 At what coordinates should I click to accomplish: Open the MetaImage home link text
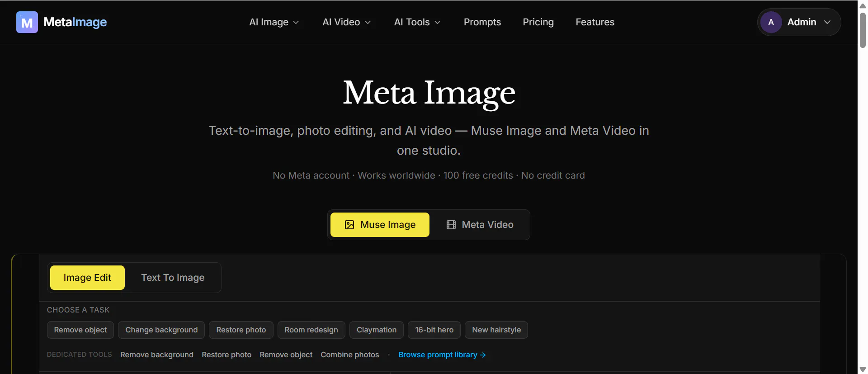(75, 22)
